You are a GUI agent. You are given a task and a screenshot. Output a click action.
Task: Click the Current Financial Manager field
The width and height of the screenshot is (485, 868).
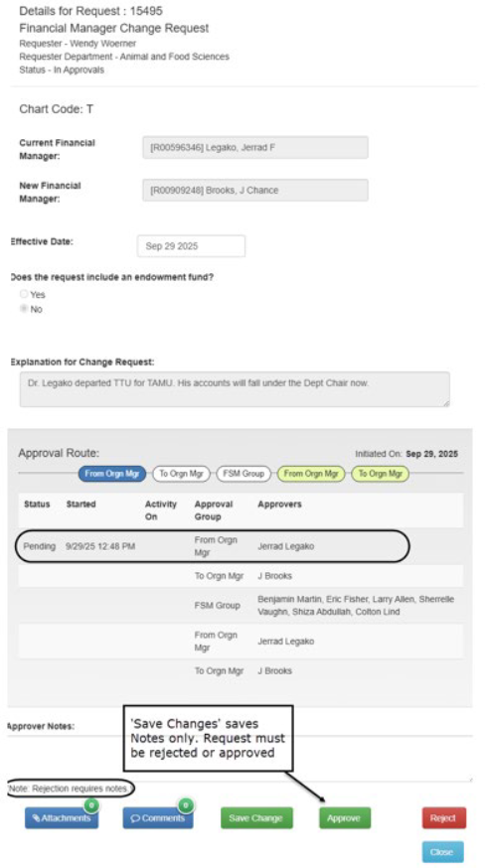pyautogui.click(x=255, y=147)
